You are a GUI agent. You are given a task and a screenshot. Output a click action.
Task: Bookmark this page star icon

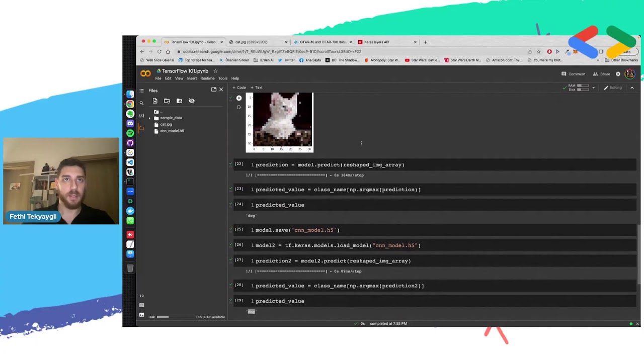coord(539,52)
